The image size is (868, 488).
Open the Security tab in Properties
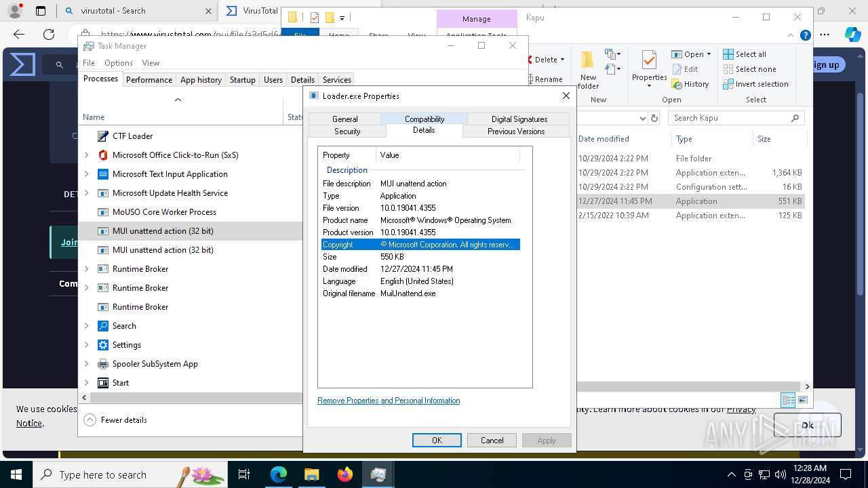click(x=347, y=131)
